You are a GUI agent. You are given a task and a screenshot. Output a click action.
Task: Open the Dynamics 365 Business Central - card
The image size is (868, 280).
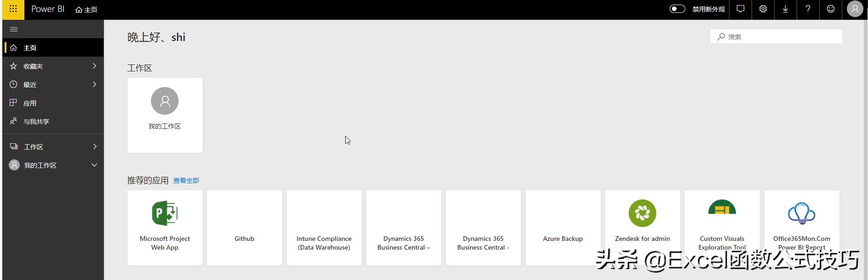point(483,227)
